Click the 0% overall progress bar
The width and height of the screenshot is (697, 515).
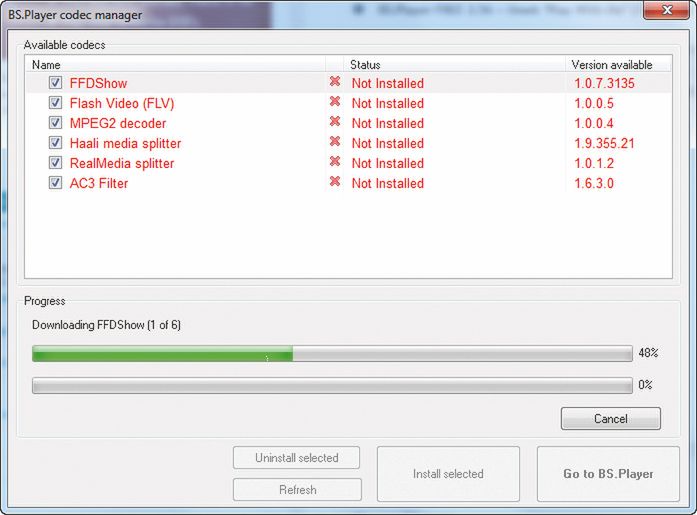(332, 385)
